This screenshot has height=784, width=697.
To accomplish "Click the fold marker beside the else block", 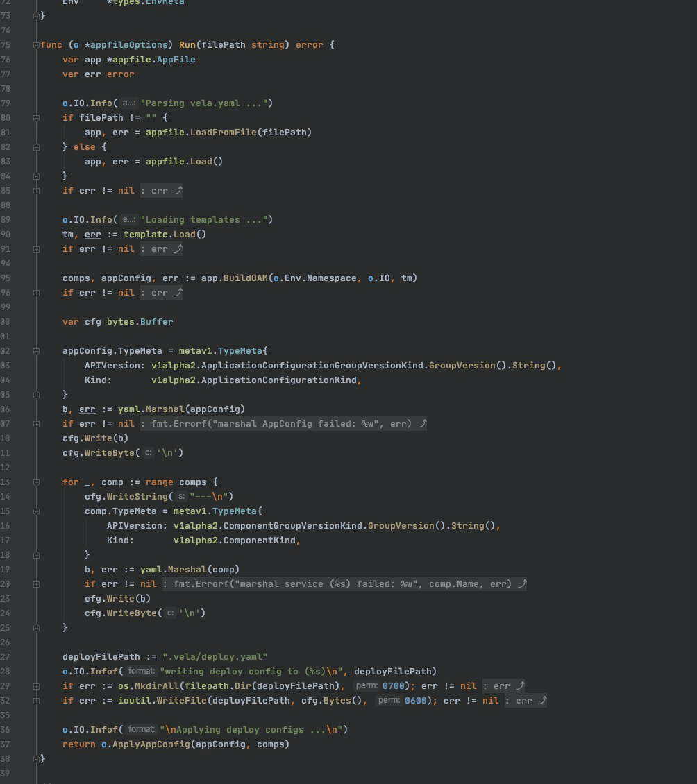I will (x=35, y=146).
